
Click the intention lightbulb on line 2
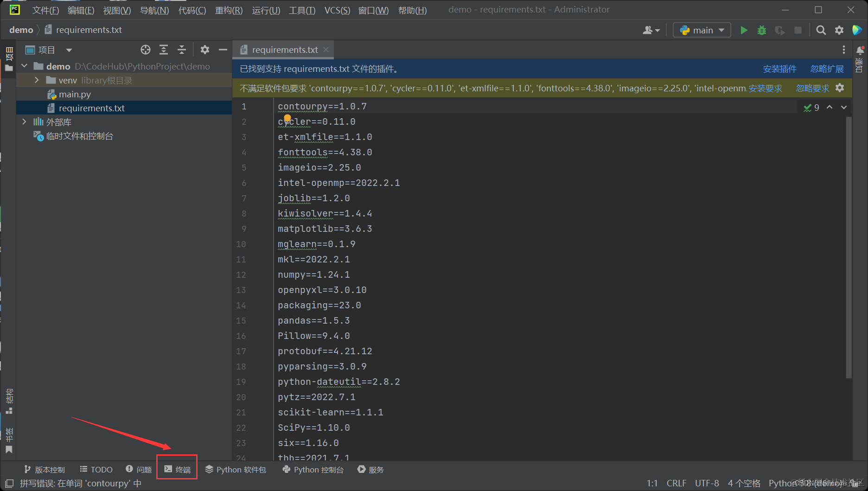pyautogui.click(x=287, y=118)
